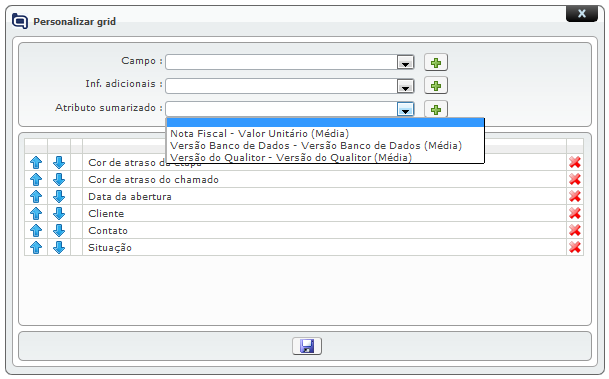The width and height of the screenshot is (609, 379).
Task: Expand the Inf. adicionais dropdown
Action: pos(405,86)
